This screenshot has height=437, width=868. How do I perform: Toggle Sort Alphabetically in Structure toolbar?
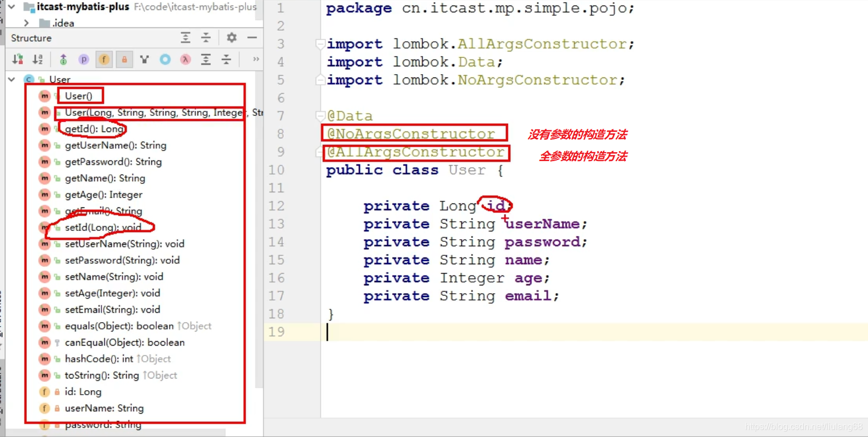[x=37, y=59]
